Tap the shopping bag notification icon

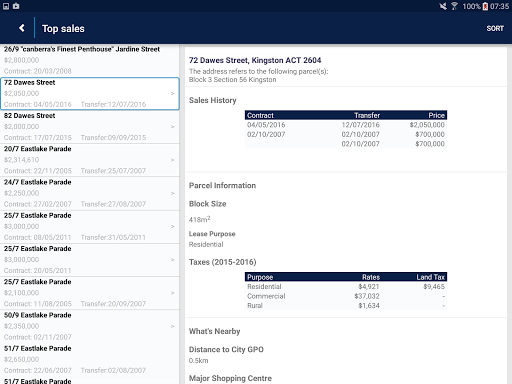coord(16,6)
